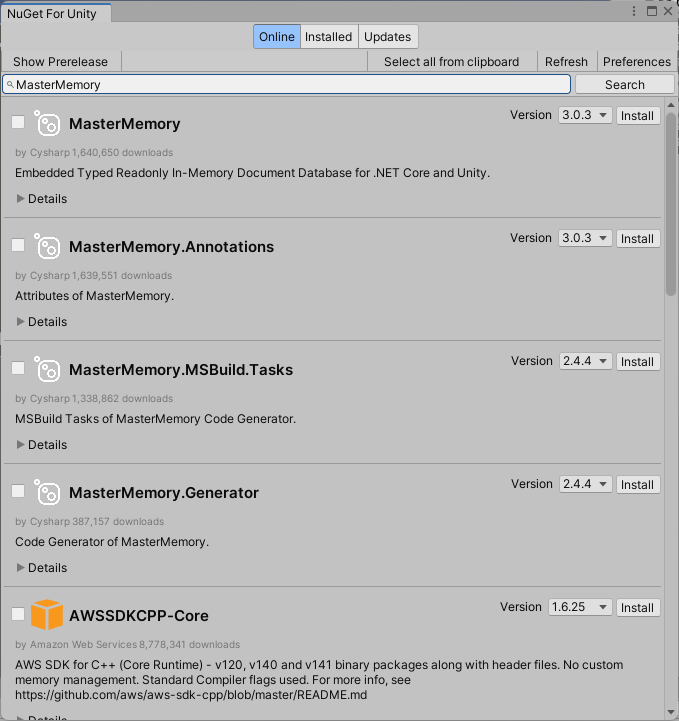The height and width of the screenshot is (721, 679).
Task: Tick the MasterMemory.Generator checkbox
Action: pyautogui.click(x=18, y=491)
